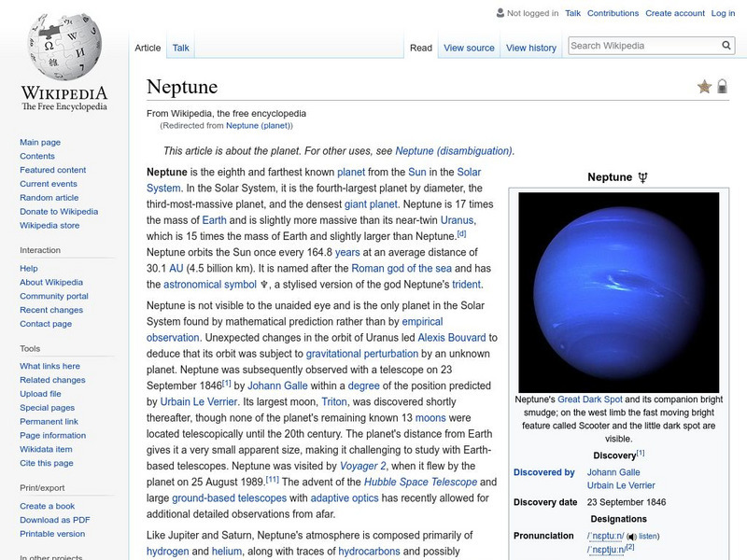The width and height of the screenshot is (747, 560).
Task: Add Neptune to watchlist via star icon
Action: coord(706,85)
